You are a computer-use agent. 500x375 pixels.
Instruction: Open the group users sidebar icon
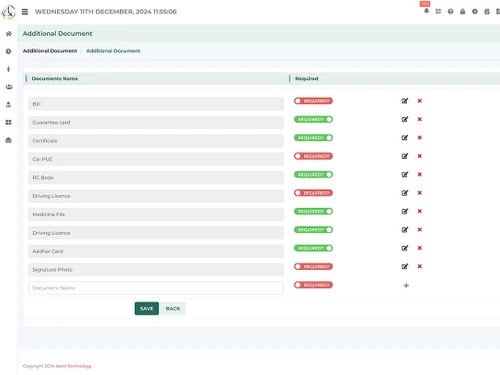pyautogui.click(x=9, y=87)
